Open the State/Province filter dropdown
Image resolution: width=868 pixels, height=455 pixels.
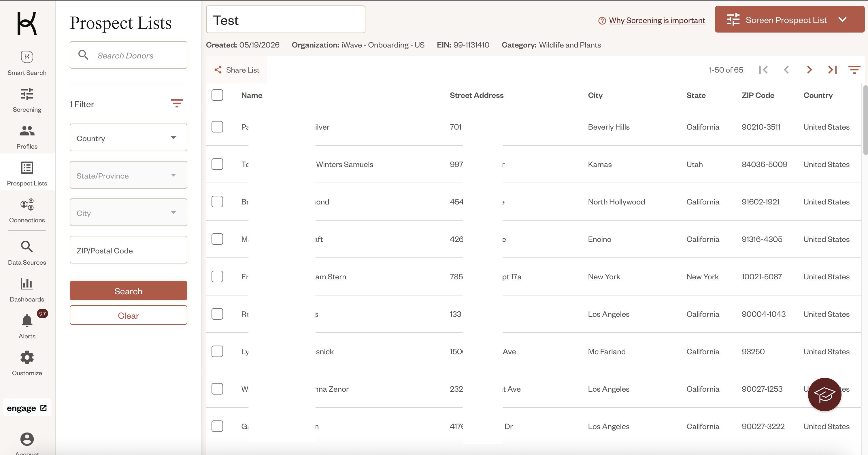click(128, 175)
